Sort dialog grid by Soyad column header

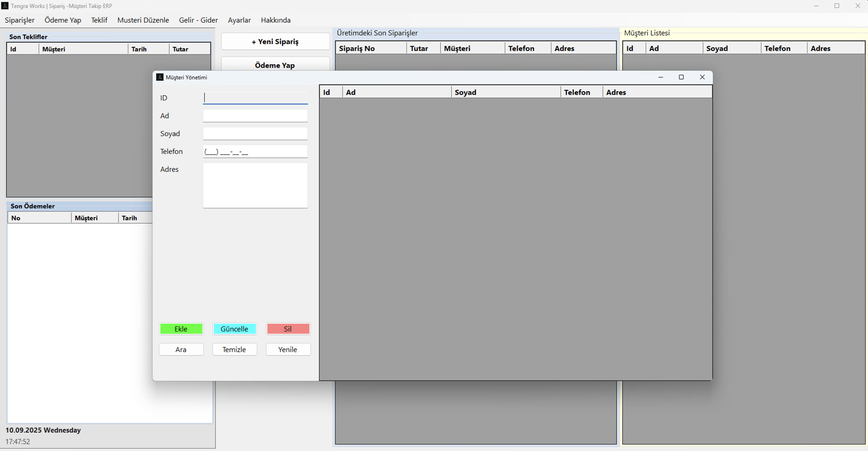(x=505, y=92)
